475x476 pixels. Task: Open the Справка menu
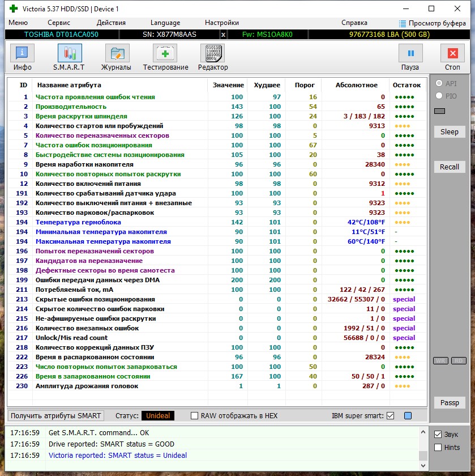point(354,23)
